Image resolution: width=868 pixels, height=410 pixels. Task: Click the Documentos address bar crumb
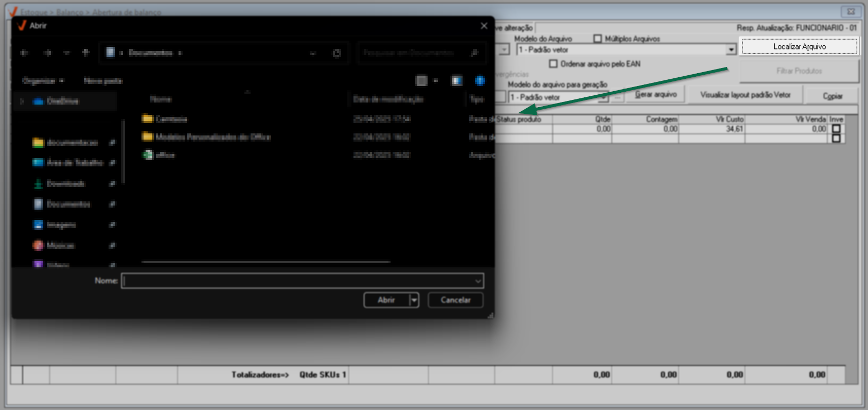(150, 53)
